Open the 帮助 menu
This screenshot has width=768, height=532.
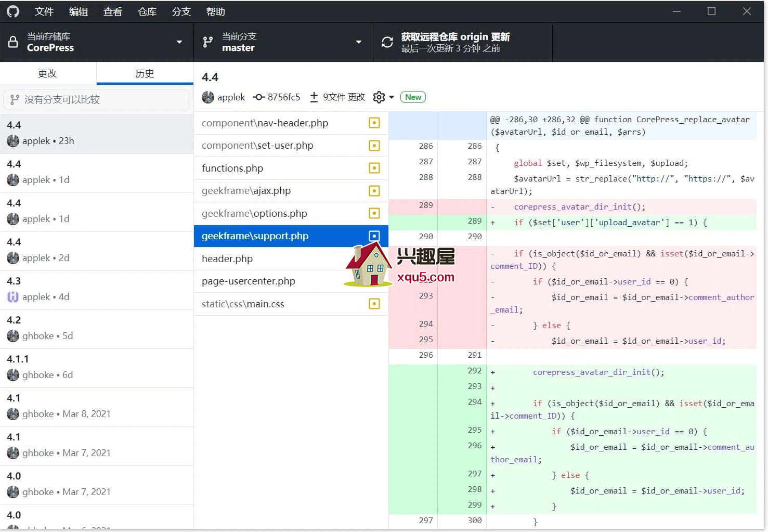tap(216, 11)
